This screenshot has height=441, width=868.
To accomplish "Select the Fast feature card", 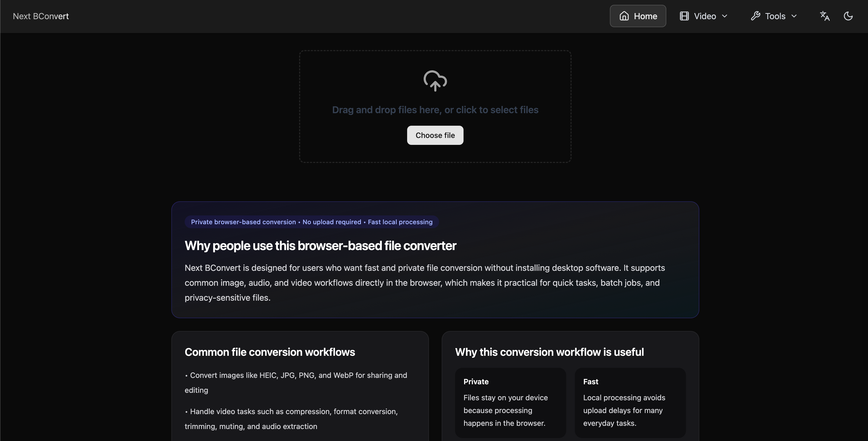I will click(x=630, y=403).
